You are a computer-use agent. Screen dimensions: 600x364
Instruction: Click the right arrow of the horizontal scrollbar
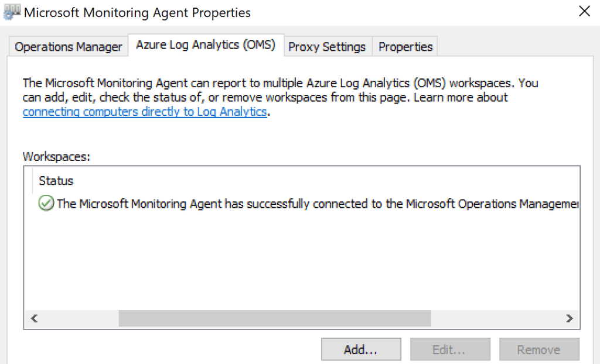click(569, 318)
